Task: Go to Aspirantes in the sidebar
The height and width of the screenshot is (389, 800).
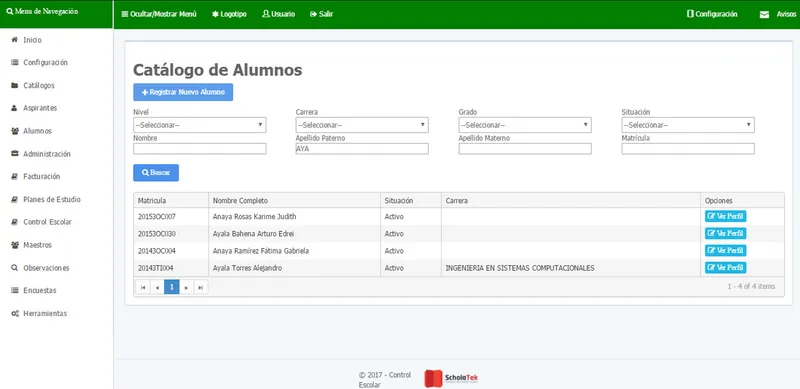Action: 40,108
